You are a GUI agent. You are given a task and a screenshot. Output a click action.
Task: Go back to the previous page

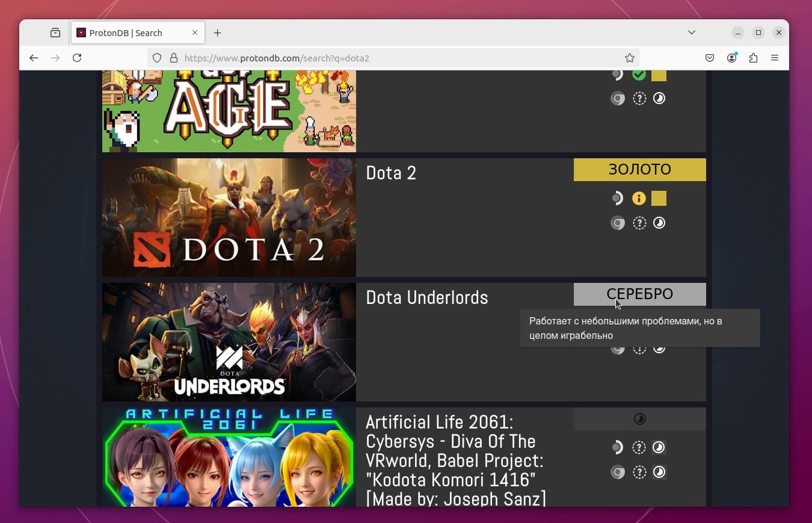coord(34,58)
